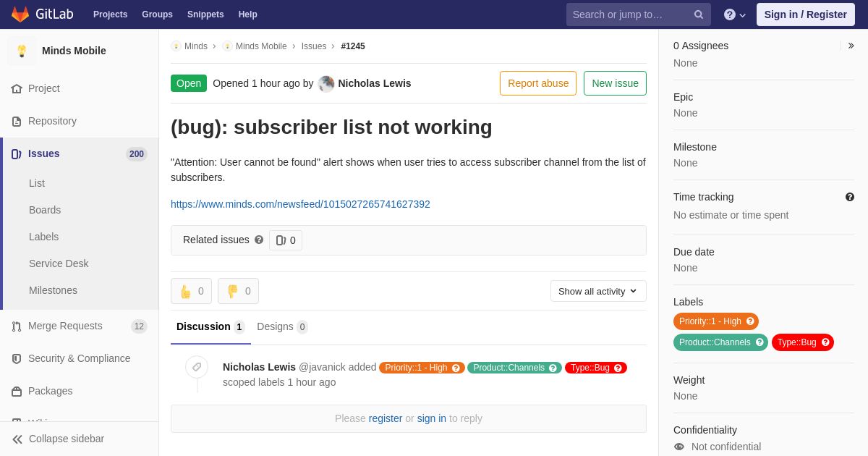
Task: Open the minds.com newsfeed link
Action: click(x=300, y=204)
